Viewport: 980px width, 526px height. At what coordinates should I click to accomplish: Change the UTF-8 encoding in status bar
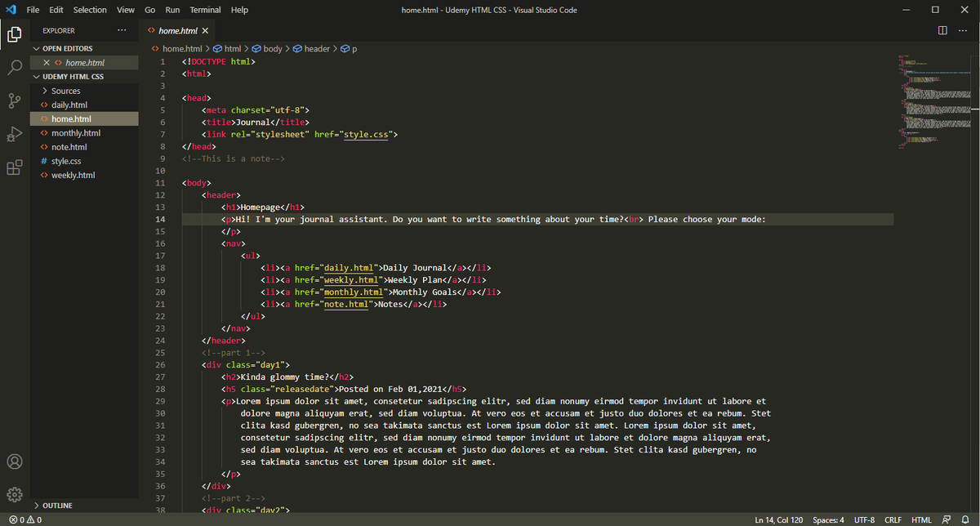(864, 519)
